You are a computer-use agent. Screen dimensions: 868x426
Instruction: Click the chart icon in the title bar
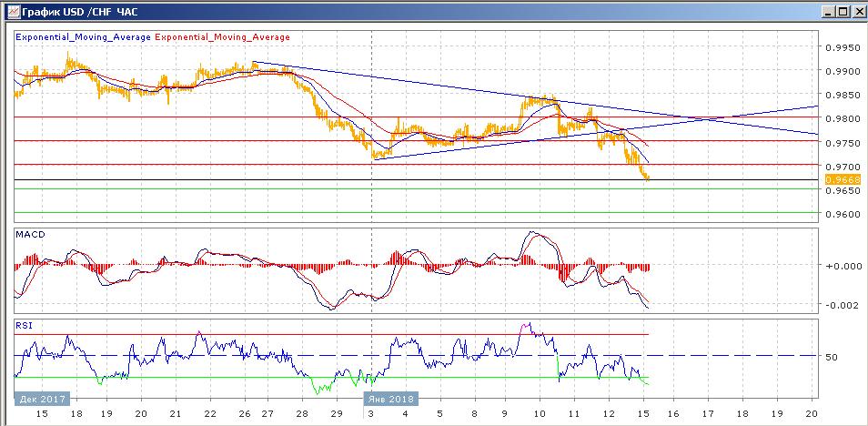[x=10, y=12]
